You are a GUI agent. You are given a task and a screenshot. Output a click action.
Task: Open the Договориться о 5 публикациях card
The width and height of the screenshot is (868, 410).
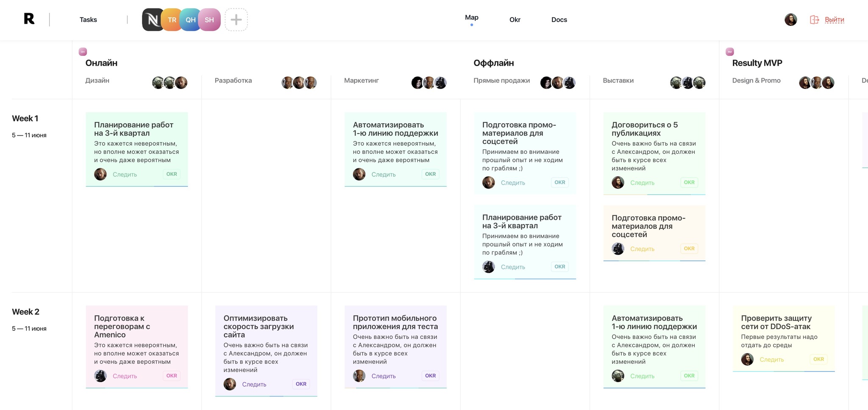[x=644, y=129]
